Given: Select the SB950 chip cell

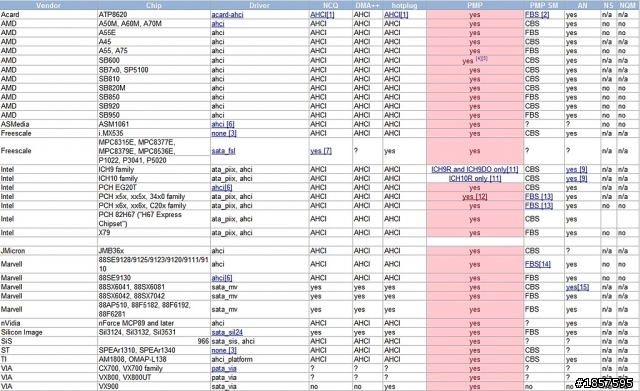Looking at the screenshot, I should click(x=154, y=115).
